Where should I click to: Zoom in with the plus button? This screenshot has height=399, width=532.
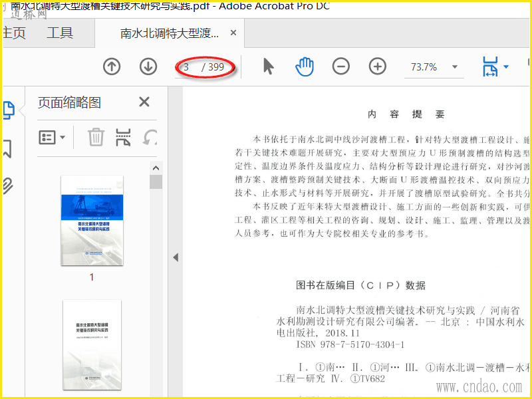(x=377, y=66)
